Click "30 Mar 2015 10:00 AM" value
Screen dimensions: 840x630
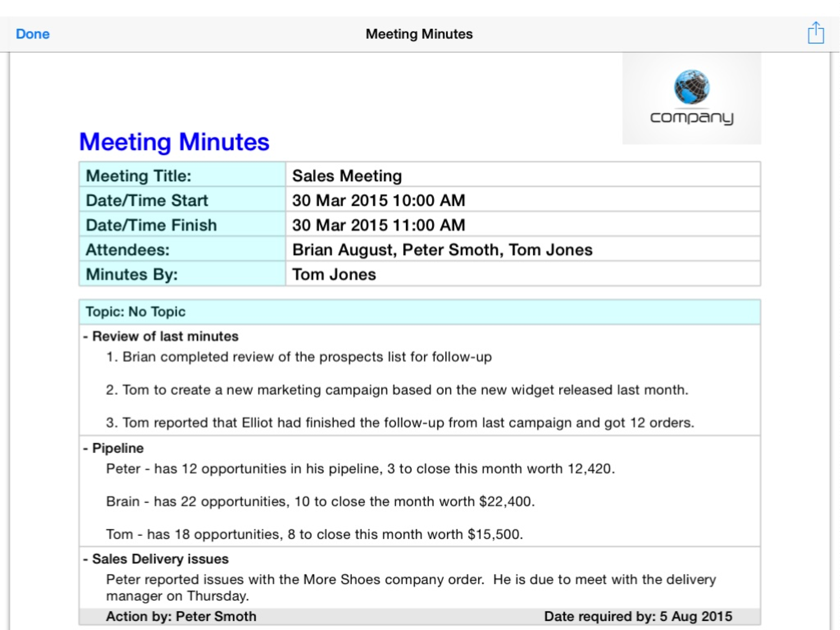click(378, 200)
